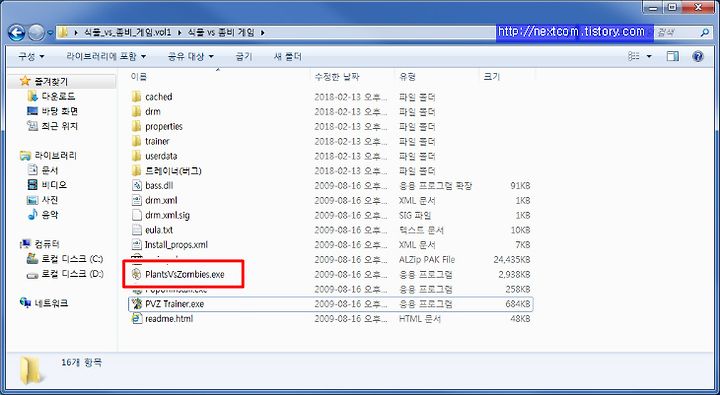Select the bass.dll file icon

tap(136, 186)
